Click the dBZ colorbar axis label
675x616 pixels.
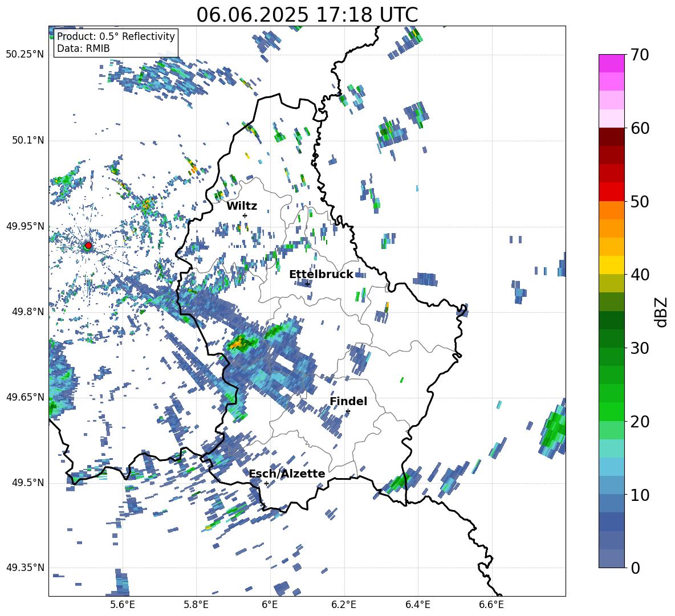[x=662, y=312]
